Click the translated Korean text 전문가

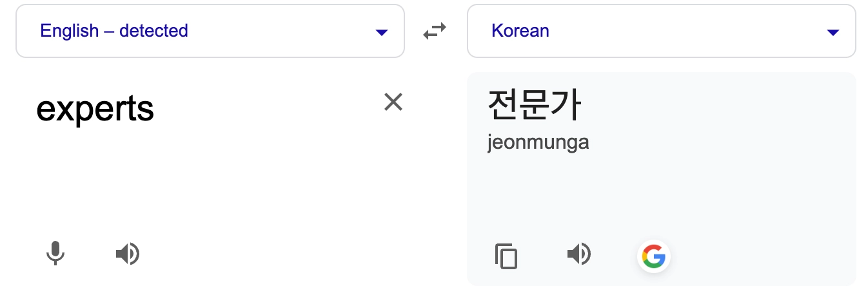(535, 105)
